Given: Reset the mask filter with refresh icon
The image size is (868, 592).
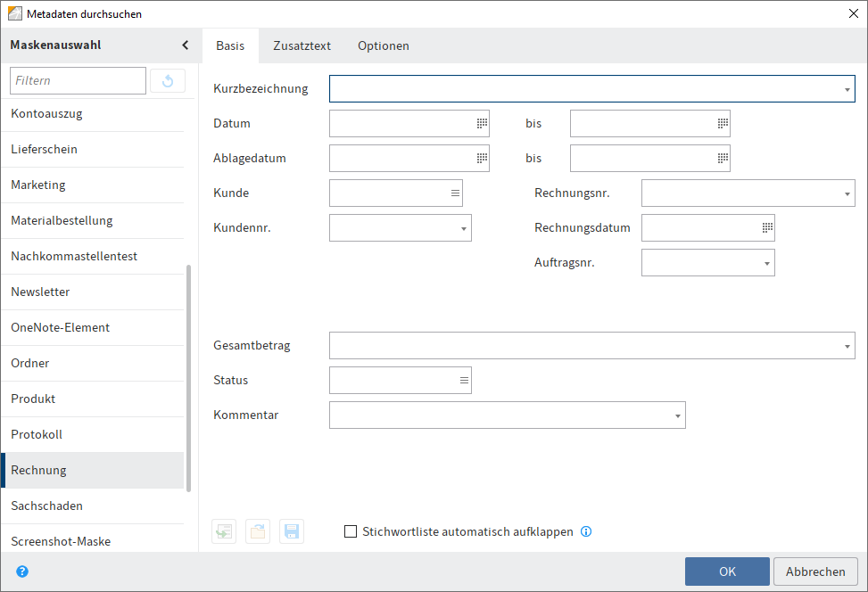Looking at the screenshot, I should tap(168, 81).
